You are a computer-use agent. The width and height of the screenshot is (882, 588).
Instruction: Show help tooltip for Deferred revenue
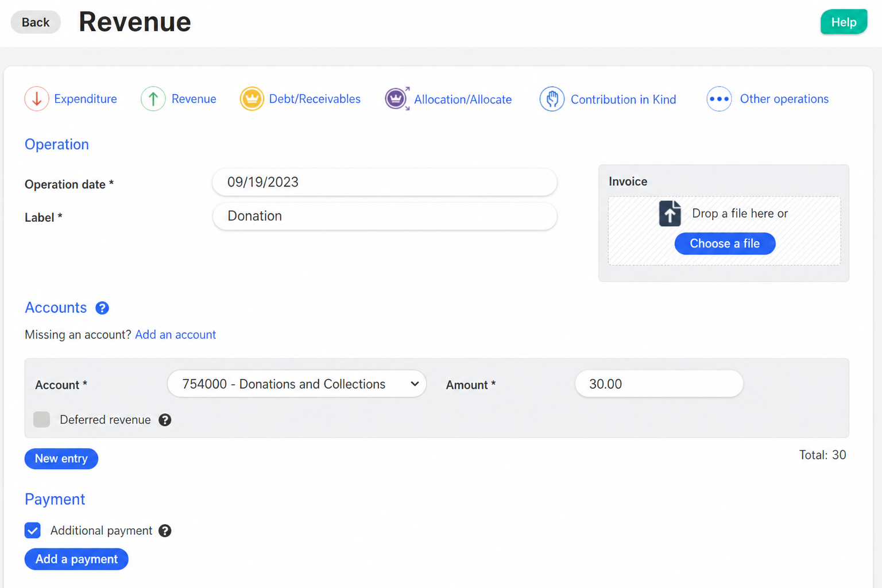tap(165, 420)
